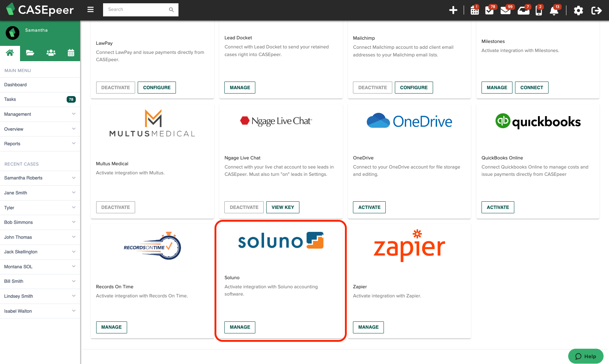Expand the Reports menu
This screenshot has width=609, height=364.
click(40, 144)
